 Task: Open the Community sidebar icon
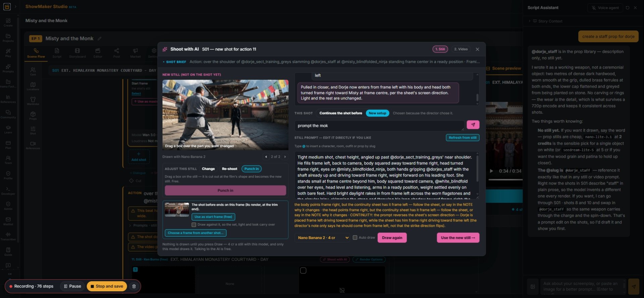tap(8, 114)
